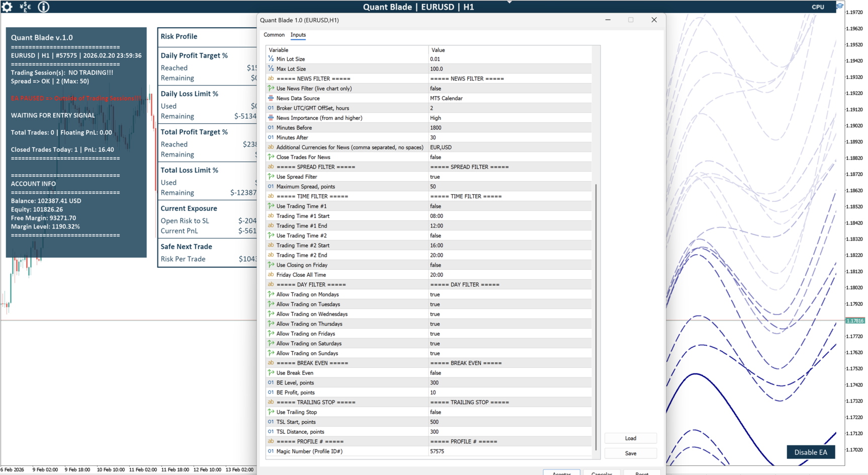Edit the Minutes Before value 1800
The height and width of the screenshot is (475, 868).
[510, 128]
